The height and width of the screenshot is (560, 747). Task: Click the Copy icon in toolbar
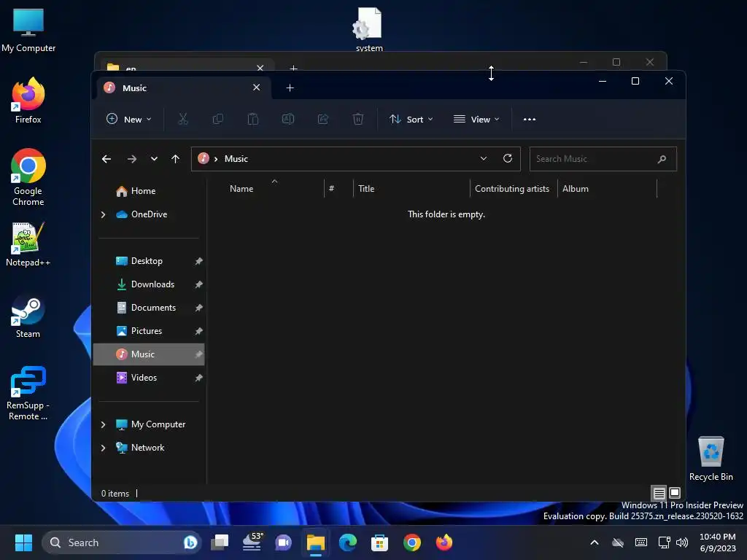click(217, 119)
